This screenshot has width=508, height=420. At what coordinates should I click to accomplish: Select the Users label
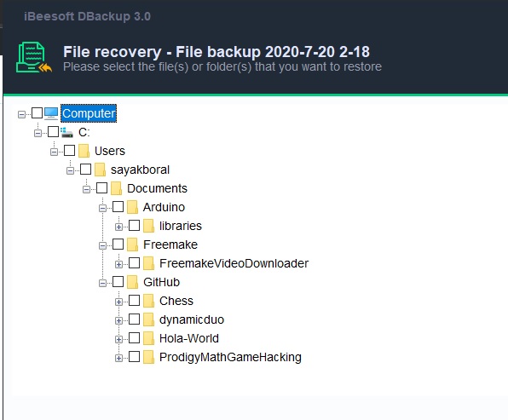[x=110, y=151]
